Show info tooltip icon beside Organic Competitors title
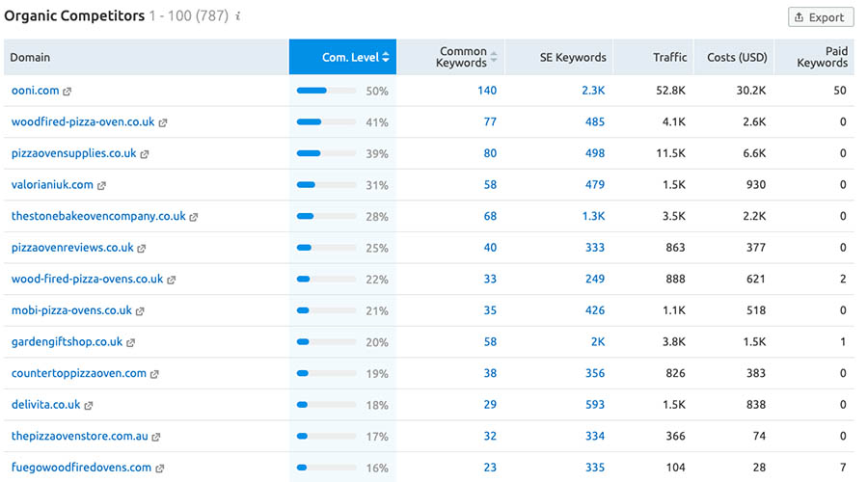The width and height of the screenshot is (868, 482). (238, 16)
